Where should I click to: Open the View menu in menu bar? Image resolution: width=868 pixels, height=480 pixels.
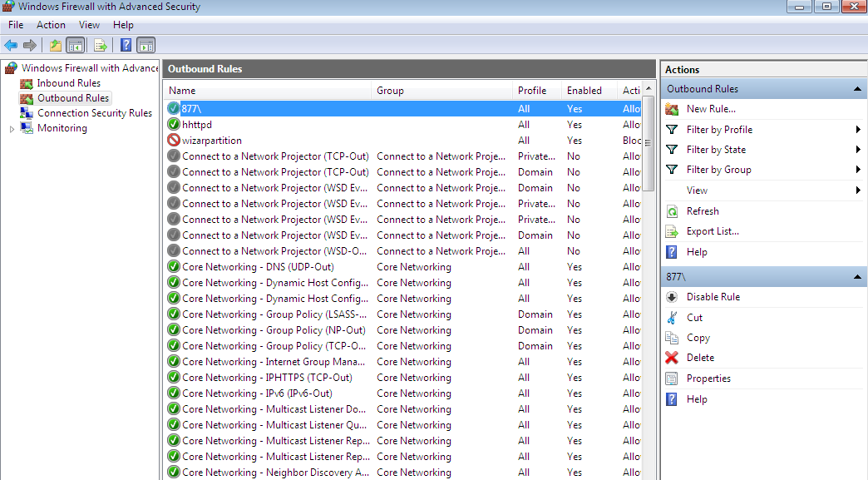coord(89,25)
